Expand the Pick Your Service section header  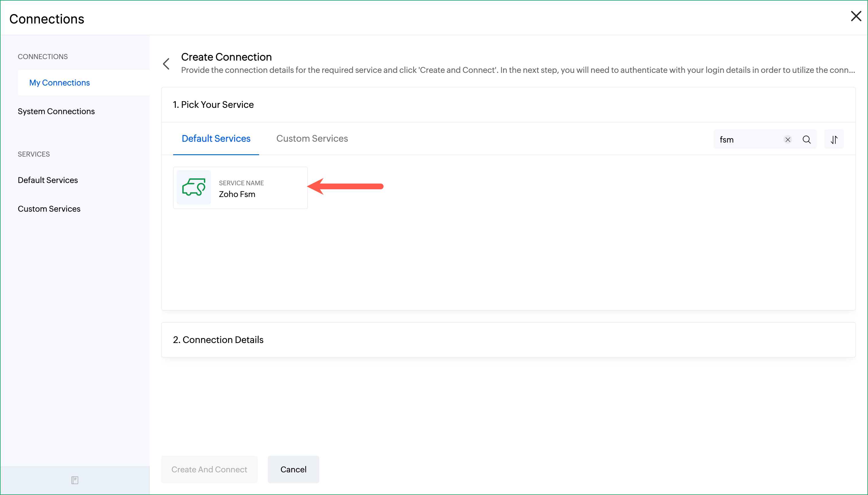coord(213,104)
